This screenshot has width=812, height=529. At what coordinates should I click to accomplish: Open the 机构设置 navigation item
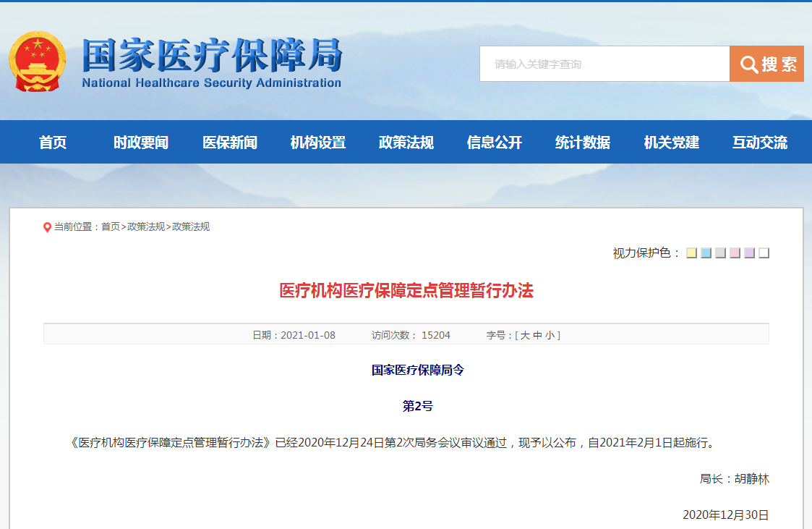click(318, 143)
